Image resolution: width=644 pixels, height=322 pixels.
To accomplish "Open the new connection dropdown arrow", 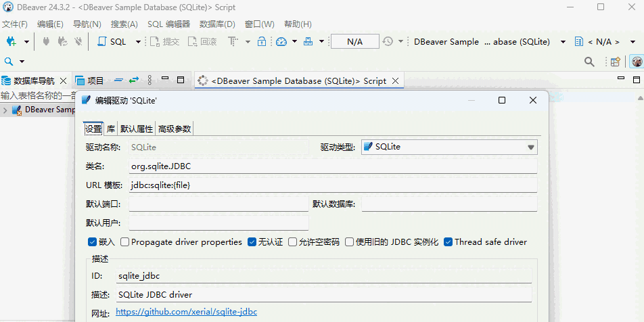I will (x=26, y=42).
